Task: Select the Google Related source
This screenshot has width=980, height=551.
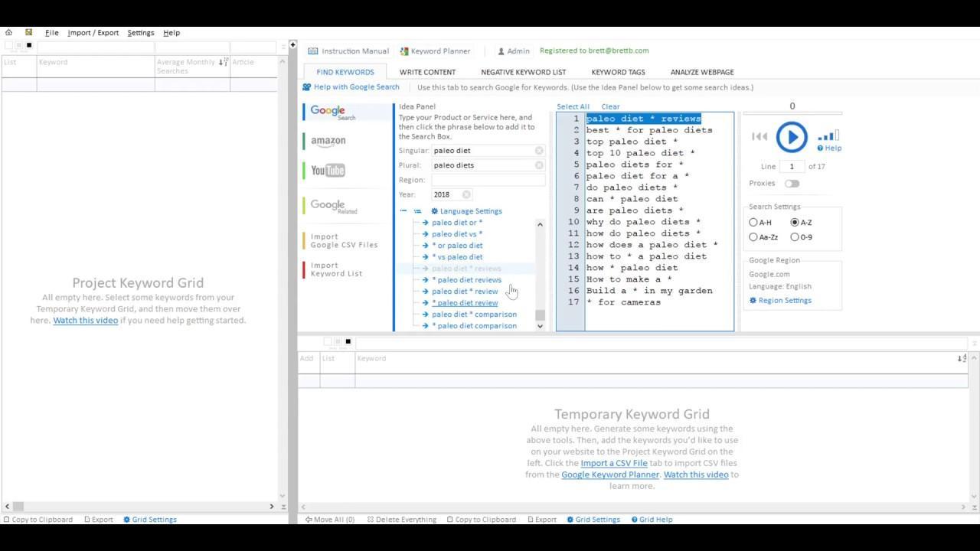Action: 334,206
